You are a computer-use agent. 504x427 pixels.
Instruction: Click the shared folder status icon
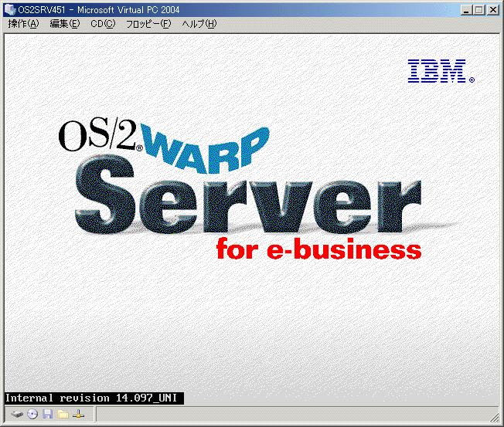click(63, 414)
